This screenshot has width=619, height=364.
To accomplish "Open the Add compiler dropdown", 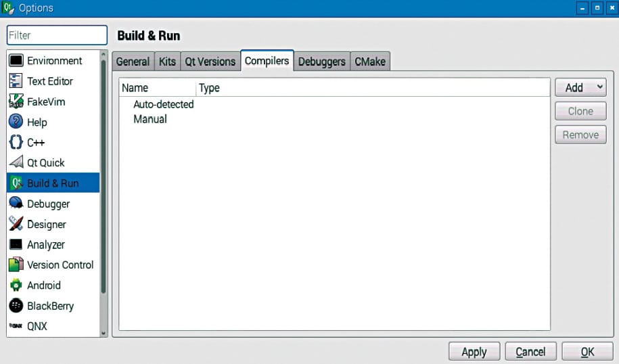I will [580, 87].
